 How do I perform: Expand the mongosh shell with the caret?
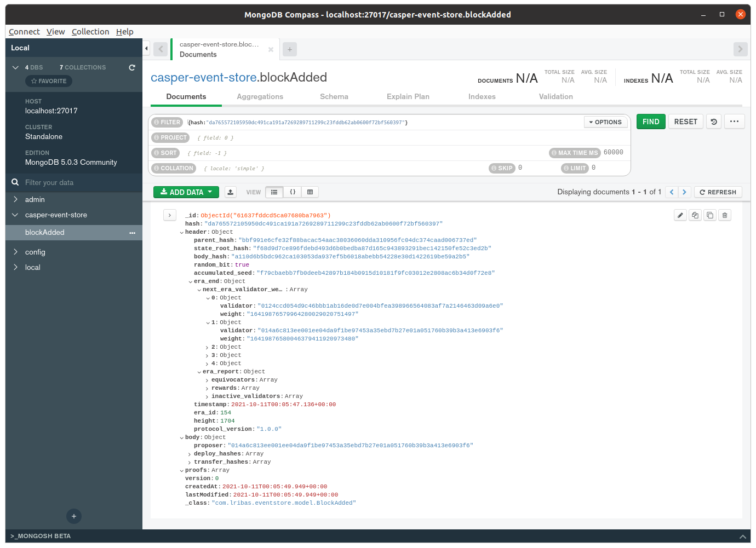[742, 537]
